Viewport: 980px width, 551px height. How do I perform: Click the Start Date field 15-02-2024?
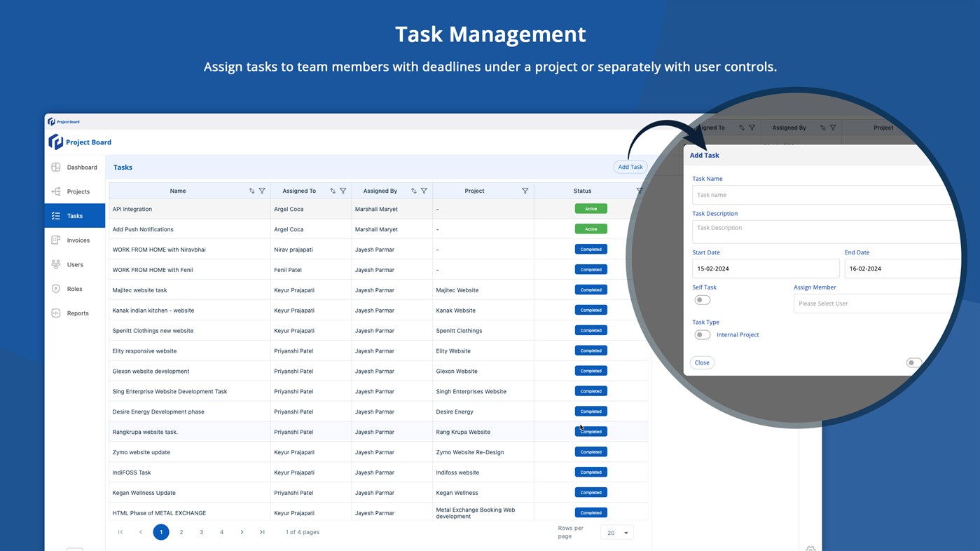tap(766, 268)
